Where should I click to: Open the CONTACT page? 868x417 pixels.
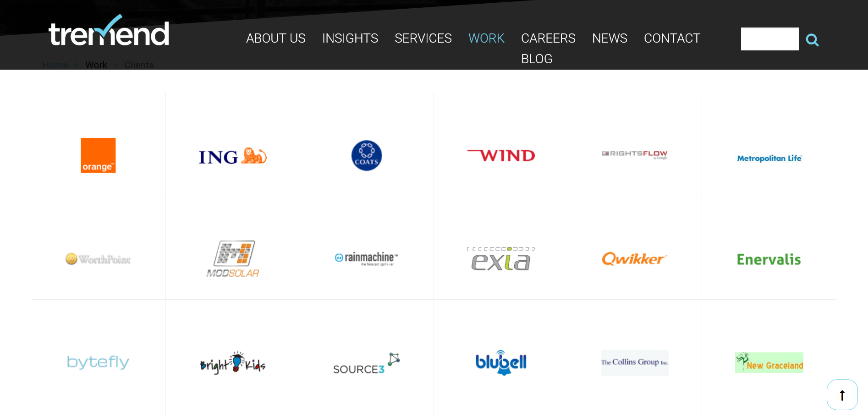pyautogui.click(x=672, y=38)
